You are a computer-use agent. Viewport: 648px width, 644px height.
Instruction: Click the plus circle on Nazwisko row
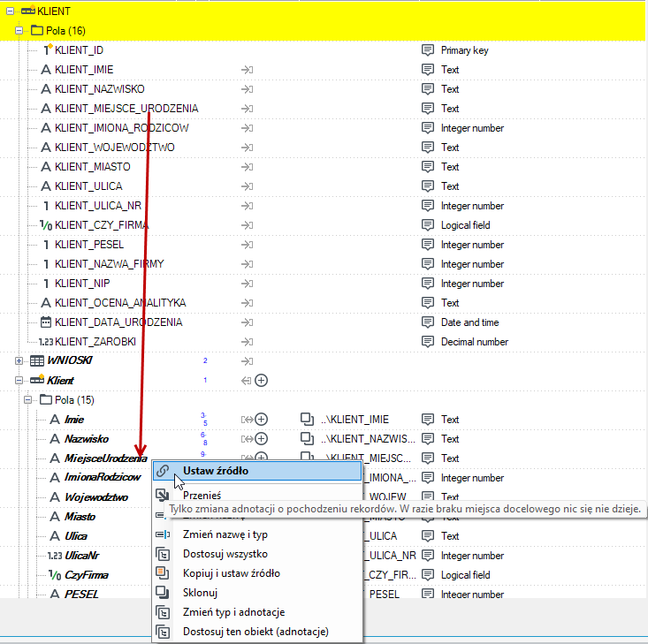pos(261,439)
